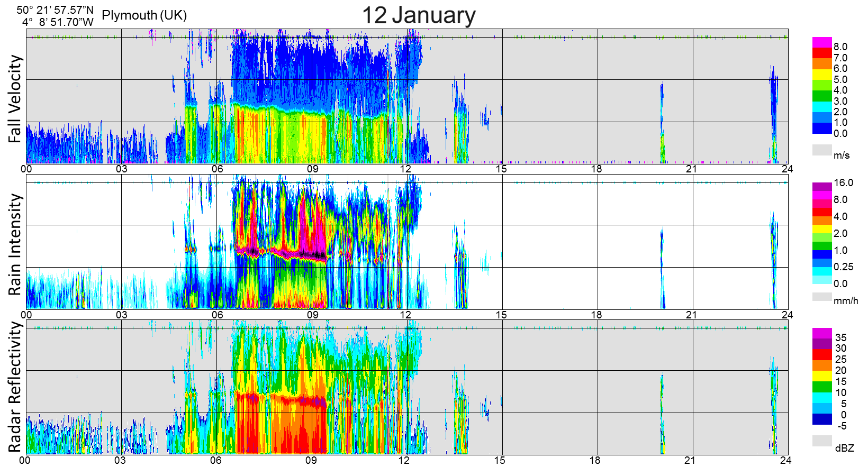Click the 35 value in Radar Reflectivity legend
Screen dimensions: 868x476
click(841, 337)
